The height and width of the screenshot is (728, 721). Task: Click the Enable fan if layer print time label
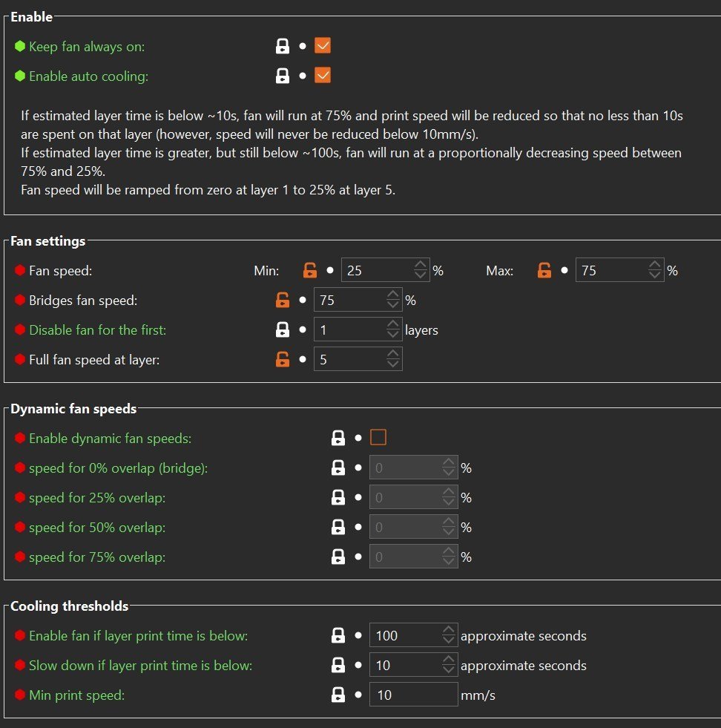(138, 635)
